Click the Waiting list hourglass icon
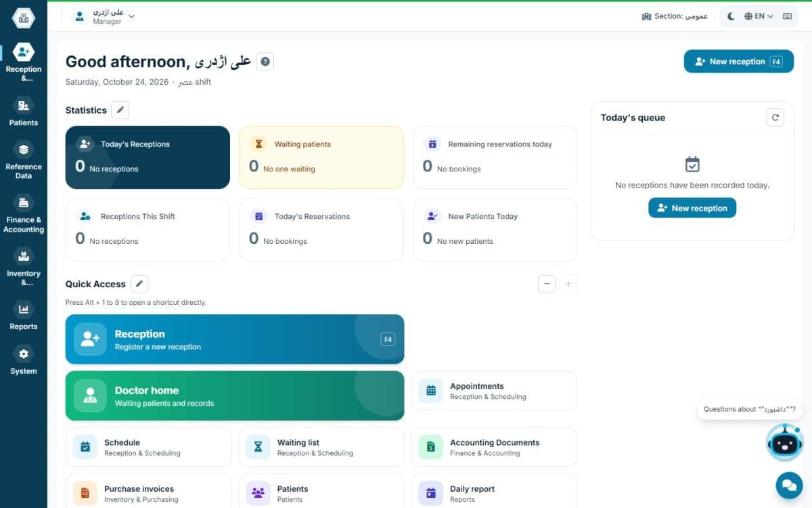 258,447
